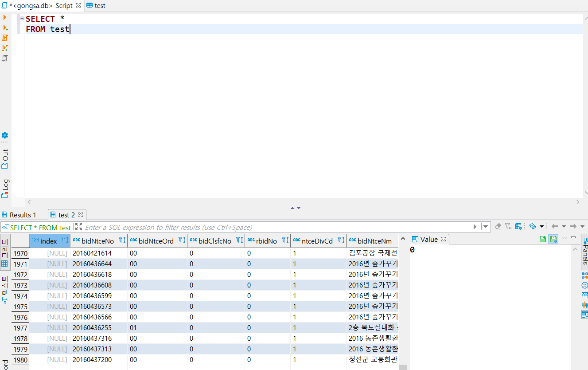Open refresh options dropdown arrow
Screen dimensions: 588x370
[x=541, y=227]
